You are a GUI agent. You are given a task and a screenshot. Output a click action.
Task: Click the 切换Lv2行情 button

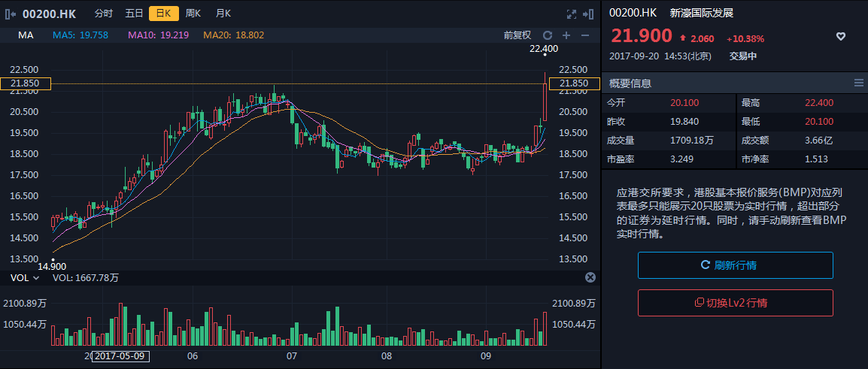click(735, 303)
